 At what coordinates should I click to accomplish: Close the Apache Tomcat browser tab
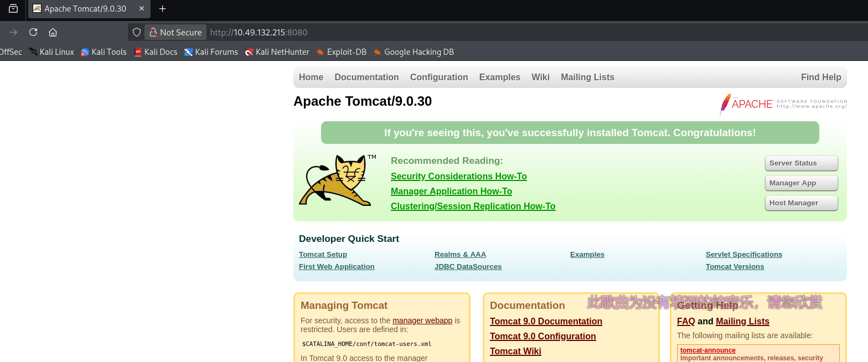click(141, 9)
